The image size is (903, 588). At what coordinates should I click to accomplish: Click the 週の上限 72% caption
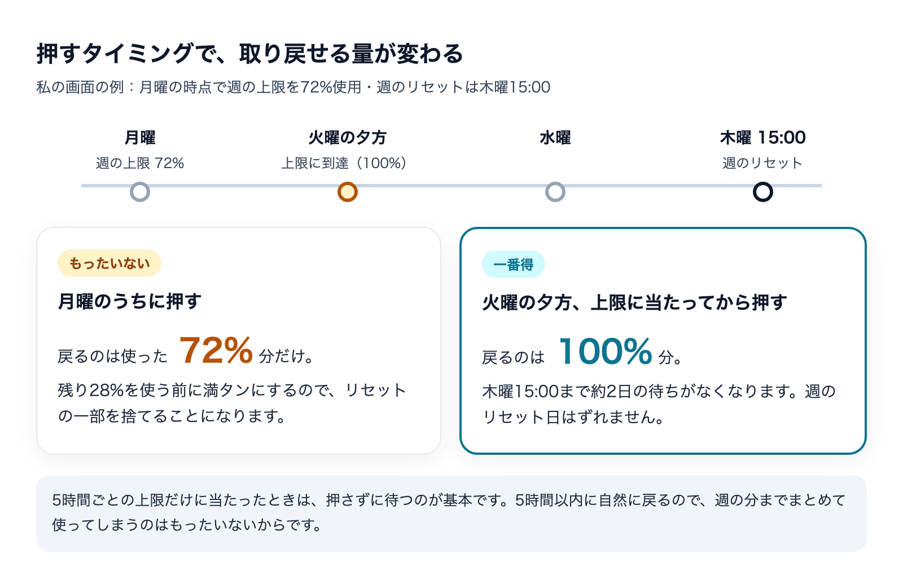coord(140,163)
